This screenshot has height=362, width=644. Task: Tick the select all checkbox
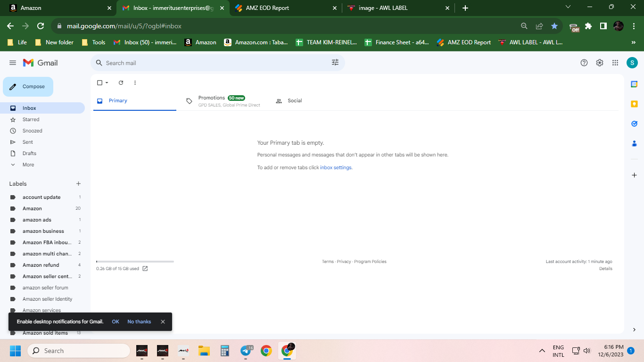pos(99,82)
